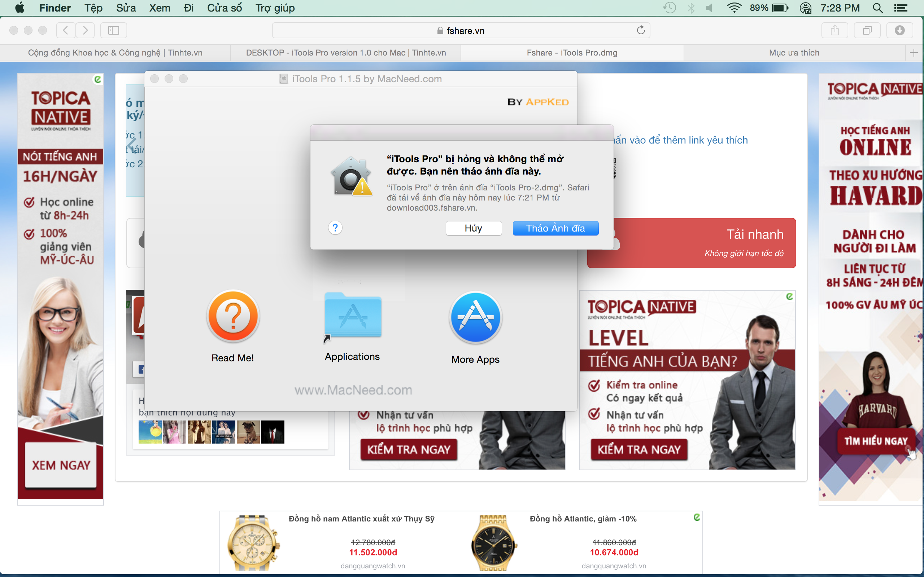Click the warning/help question mark icon
Image resolution: width=924 pixels, height=577 pixels.
pyautogui.click(x=335, y=228)
